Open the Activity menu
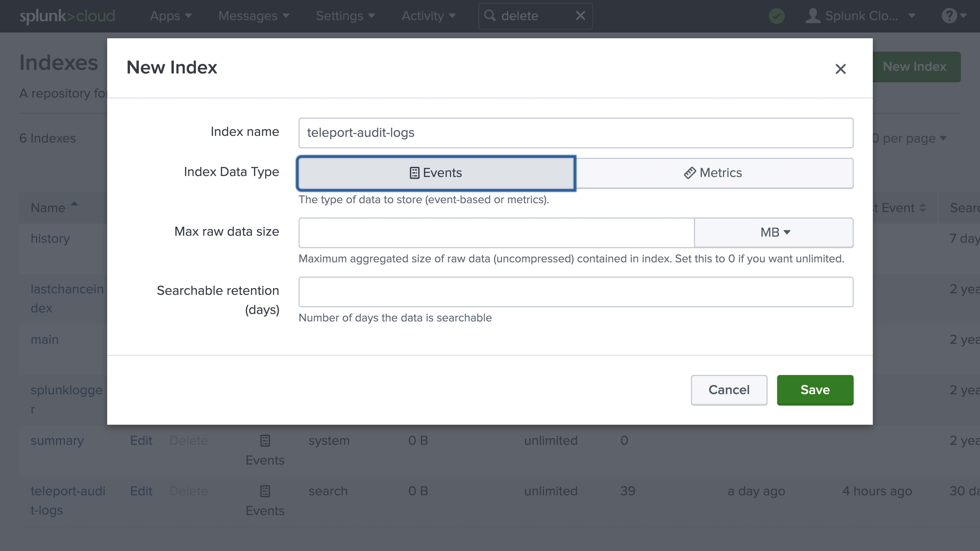Image resolution: width=980 pixels, height=551 pixels. point(428,16)
